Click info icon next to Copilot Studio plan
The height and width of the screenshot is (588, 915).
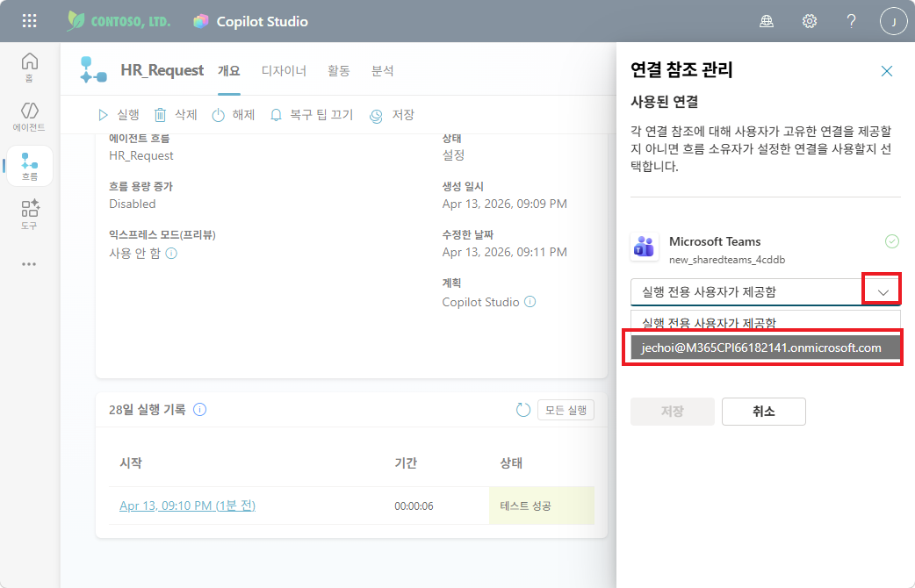point(530,302)
